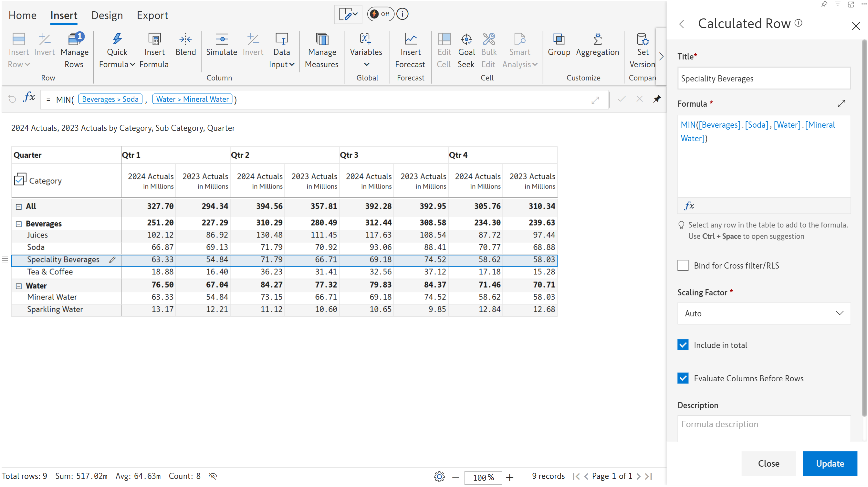Enable Bind for Cross filter/RLS checkbox
This screenshot has height=487, width=868.
(683, 266)
